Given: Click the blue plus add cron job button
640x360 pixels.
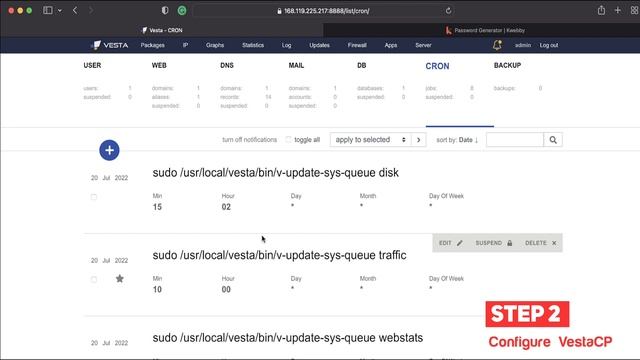Looking at the screenshot, I should (x=109, y=150).
